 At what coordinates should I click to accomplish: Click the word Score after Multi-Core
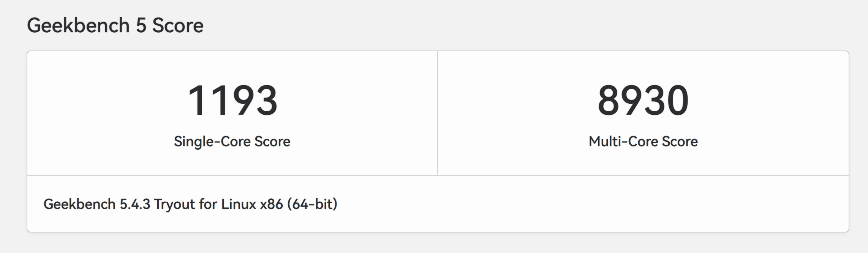[680, 141]
